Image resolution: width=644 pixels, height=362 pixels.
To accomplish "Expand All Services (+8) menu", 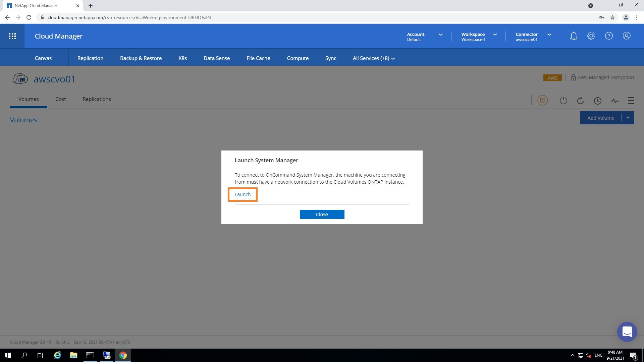I will pyautogui.click(x=374, y=58).
